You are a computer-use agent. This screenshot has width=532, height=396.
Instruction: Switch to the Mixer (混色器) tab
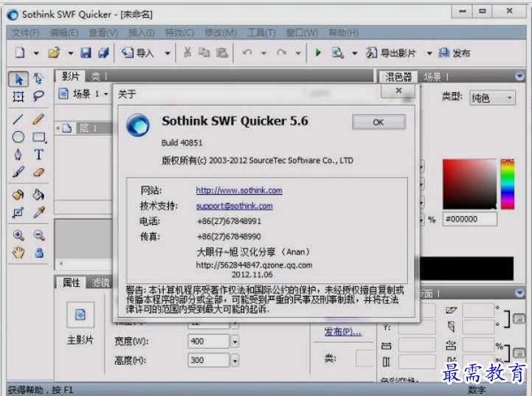click(x=398, y=77)
